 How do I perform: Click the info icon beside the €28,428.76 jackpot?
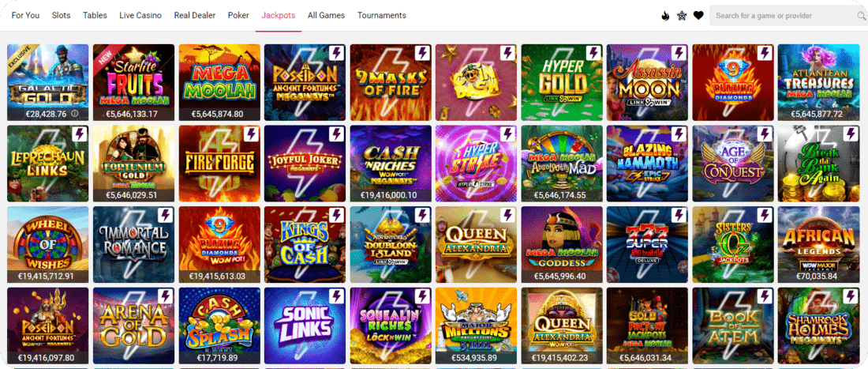tap(75, 114)
